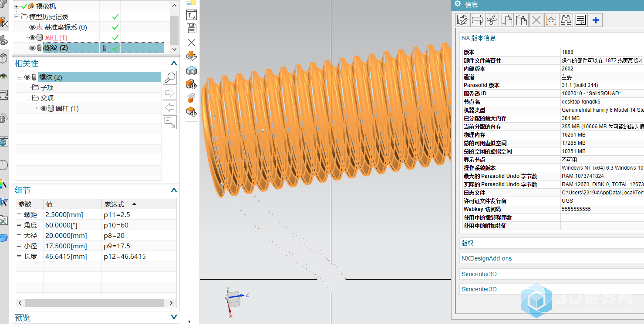The image size is (644, 324).
Task: Click the binoculars find icon
Action: tap(566, 20)
